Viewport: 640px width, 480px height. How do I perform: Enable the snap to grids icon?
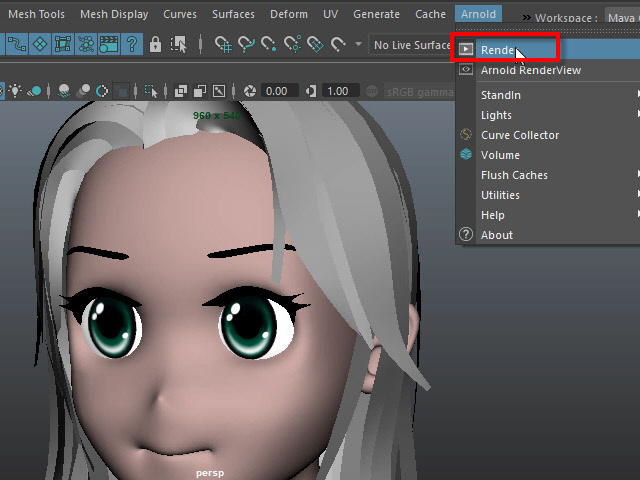[225, 45]
